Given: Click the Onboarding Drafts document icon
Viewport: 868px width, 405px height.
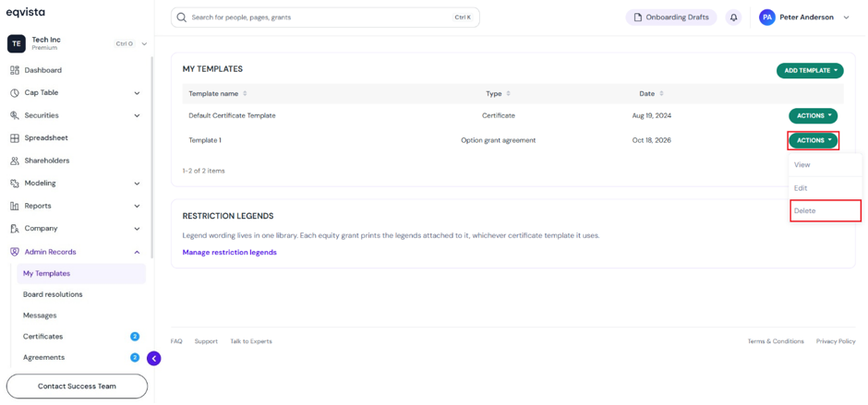Looking at the screenshot, I should tap(637, 18).
